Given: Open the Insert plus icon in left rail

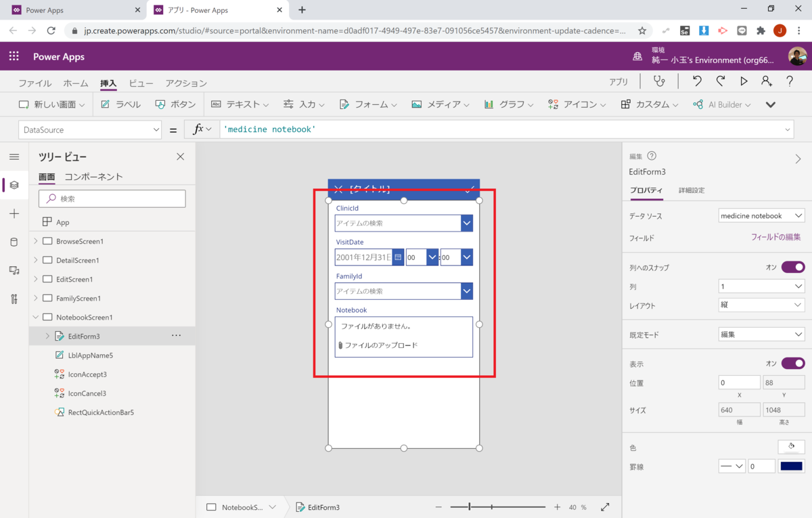Looking at the screenshot, I should [14, 213].
